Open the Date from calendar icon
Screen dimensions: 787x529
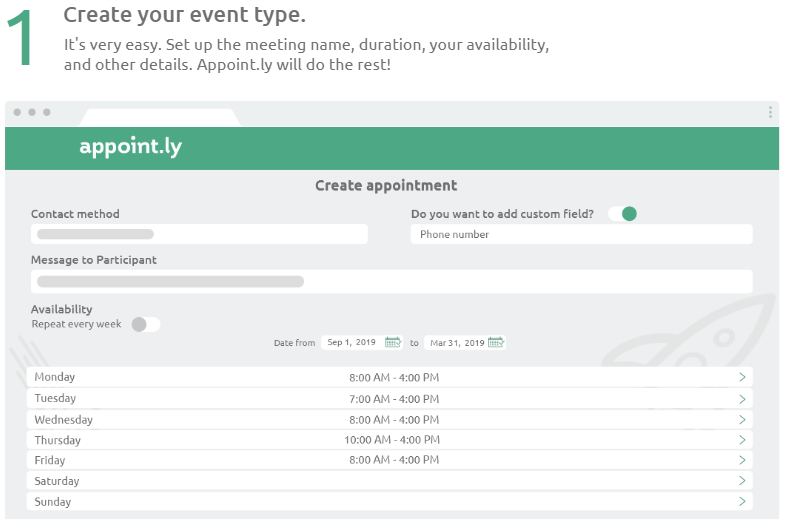(x=393, y=342)
